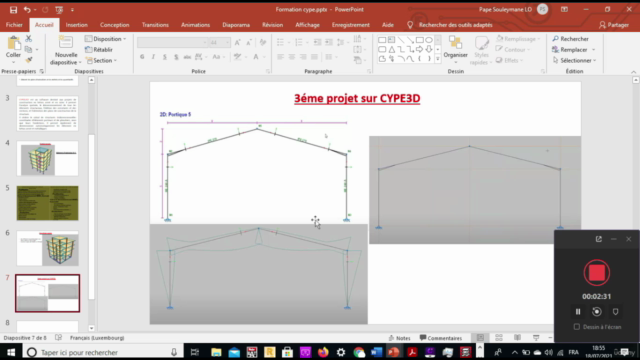Open the Animations tab
This screenshot has width=640, height=360.
click(x=196, y=25)
